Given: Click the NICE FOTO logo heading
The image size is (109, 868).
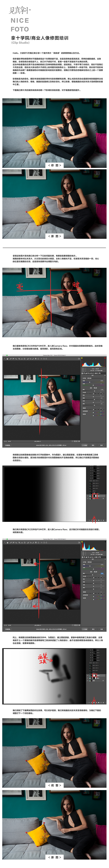Looking at the screenshot, I should pos(20,25).
